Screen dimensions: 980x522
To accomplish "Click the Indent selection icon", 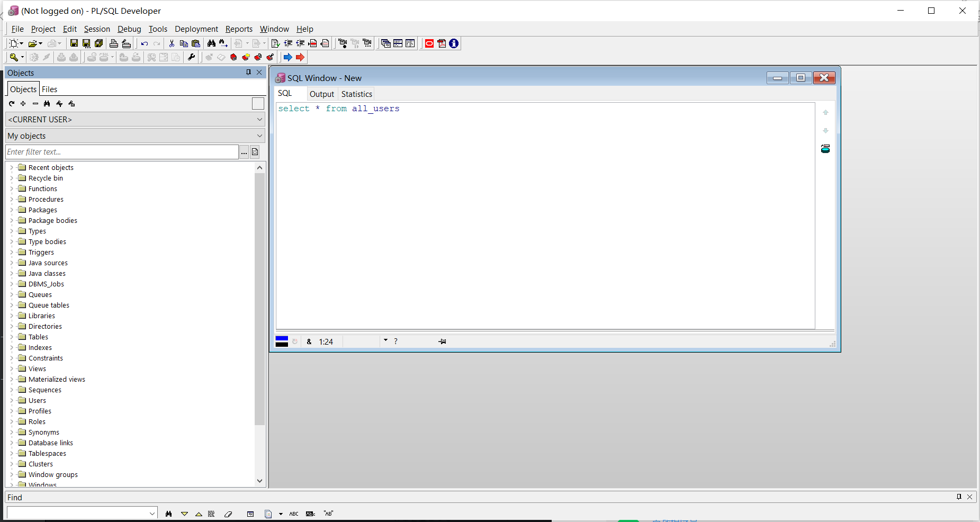I will (x=288, y=43).
